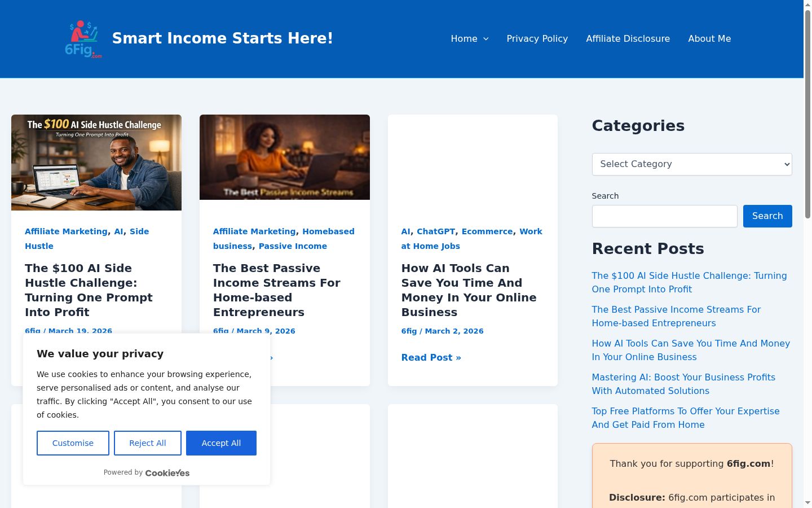Click ChatGPT category tag
Screen dimensions: 812x508
[436, 231]
